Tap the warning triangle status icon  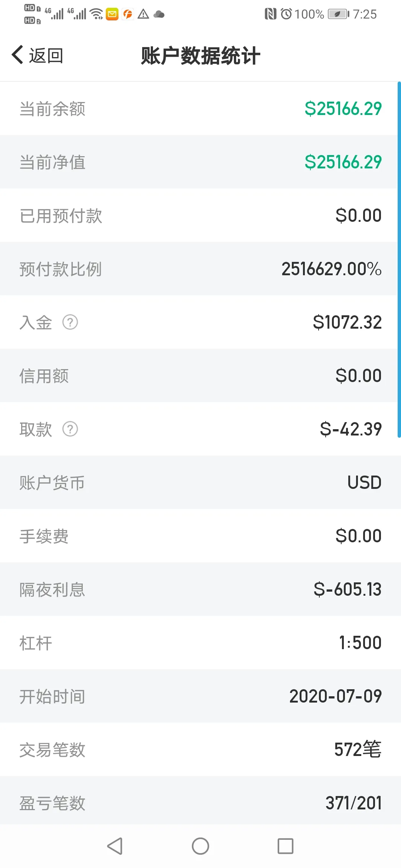[x=143, y=14]
